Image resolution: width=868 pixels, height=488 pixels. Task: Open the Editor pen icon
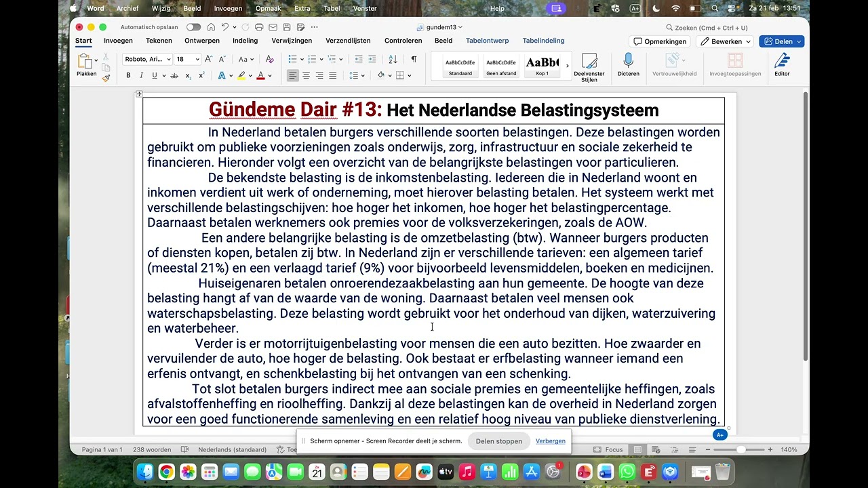point(782,64)
